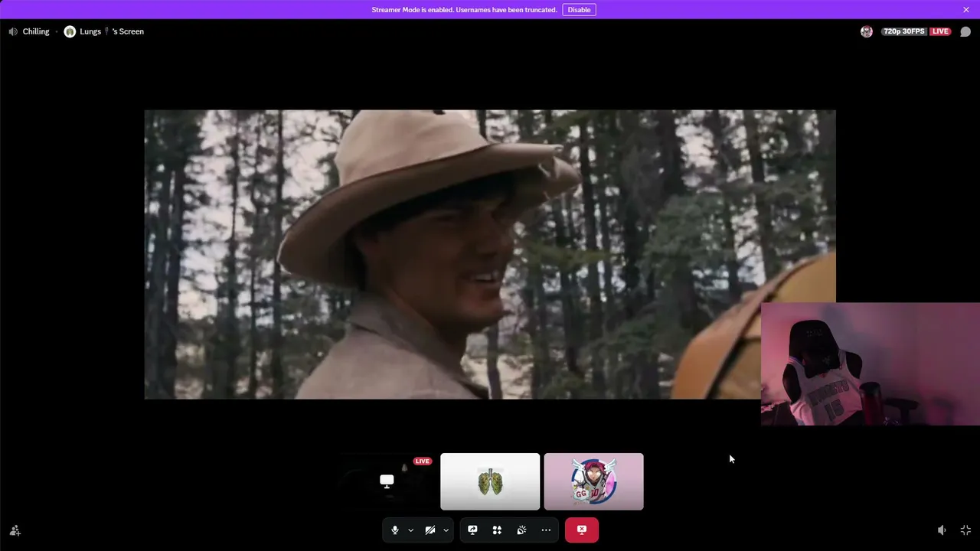Open the 720p 30FPS stream quality badge
This screenshot has height=551, width=980.
pyautogui.click(x=904, y=31)
